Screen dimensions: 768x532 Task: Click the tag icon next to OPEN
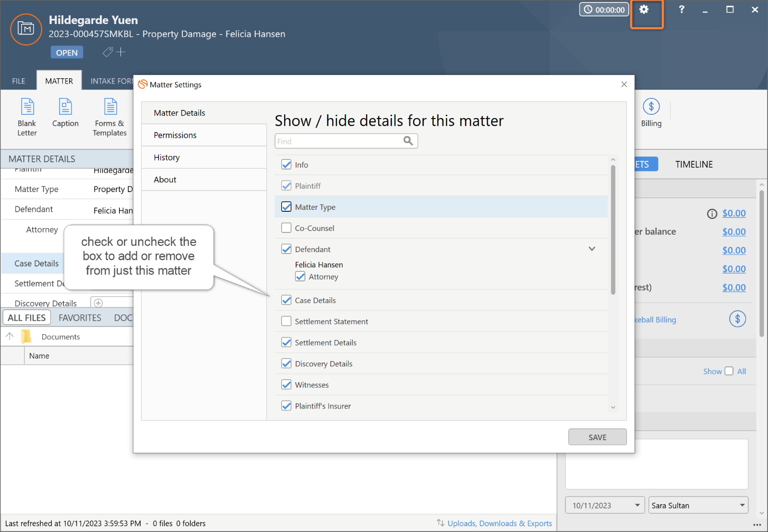tap(108, 52)
